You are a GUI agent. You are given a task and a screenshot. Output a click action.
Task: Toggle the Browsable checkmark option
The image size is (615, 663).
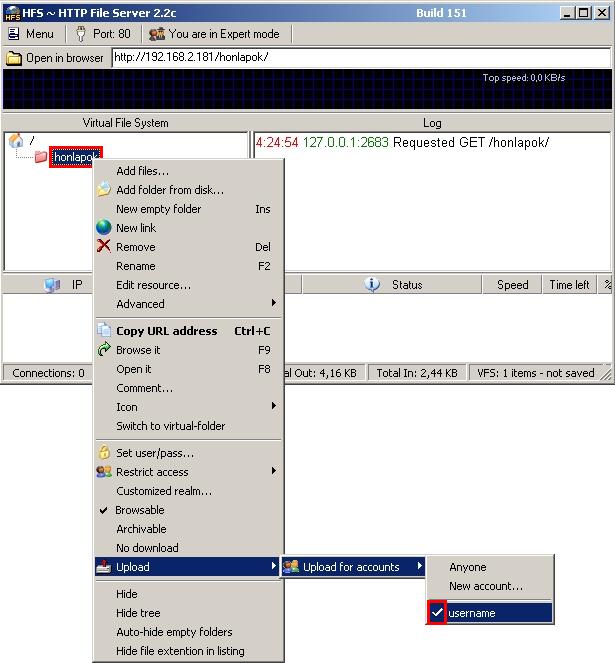tap(188, 510)
